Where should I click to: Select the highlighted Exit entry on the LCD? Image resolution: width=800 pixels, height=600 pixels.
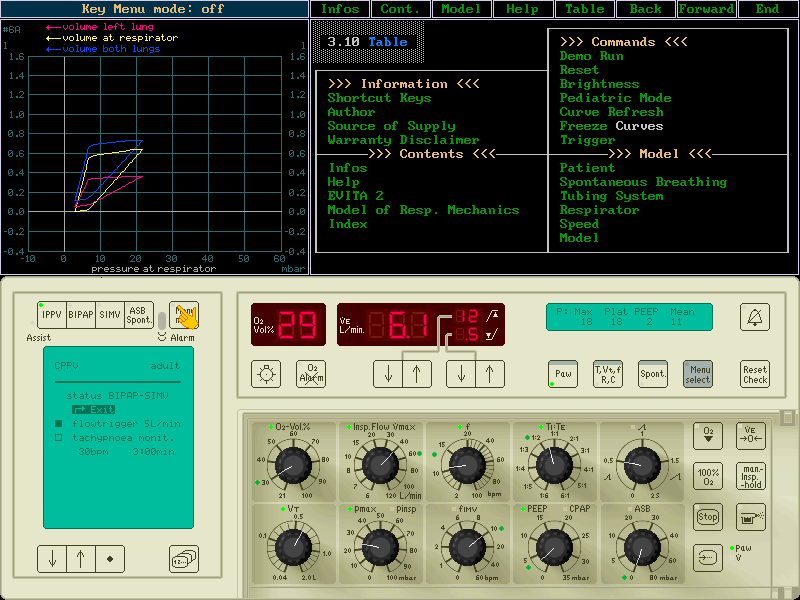(94, 410)
